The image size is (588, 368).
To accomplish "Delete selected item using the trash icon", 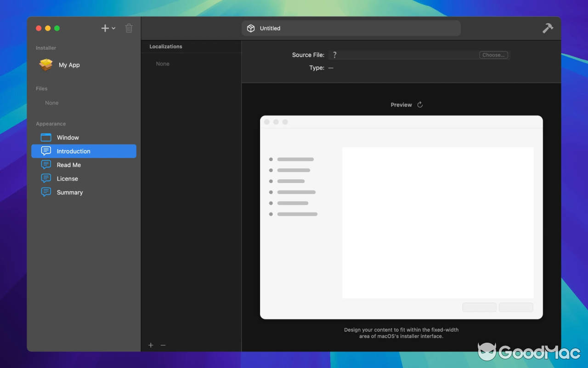I will pos(129,28).
